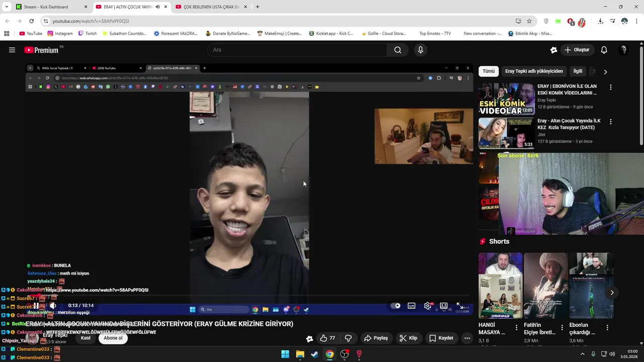Open options for the ESKİ KOMİK VİDEOLARINI video
The image size is (644, 362).
[611, 87]
